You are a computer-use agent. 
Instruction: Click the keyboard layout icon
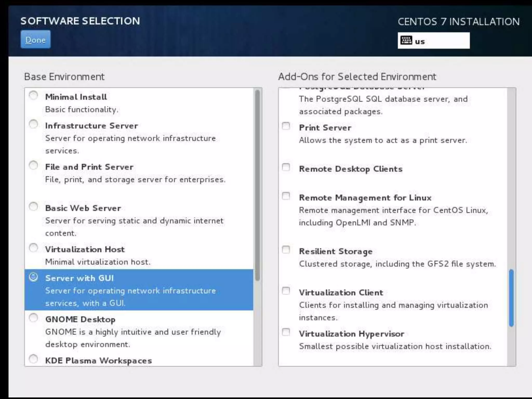click(406, 41)
